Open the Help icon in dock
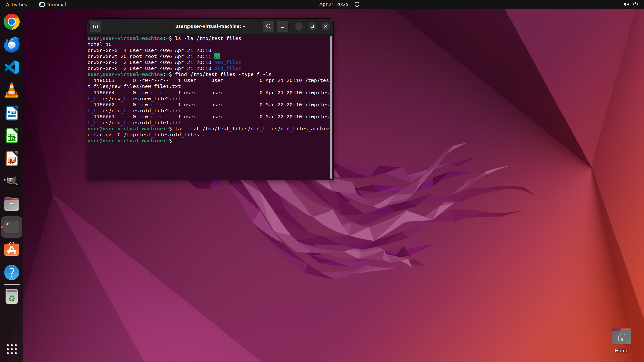This screenshot has height=362, width=644. (12, 273)
